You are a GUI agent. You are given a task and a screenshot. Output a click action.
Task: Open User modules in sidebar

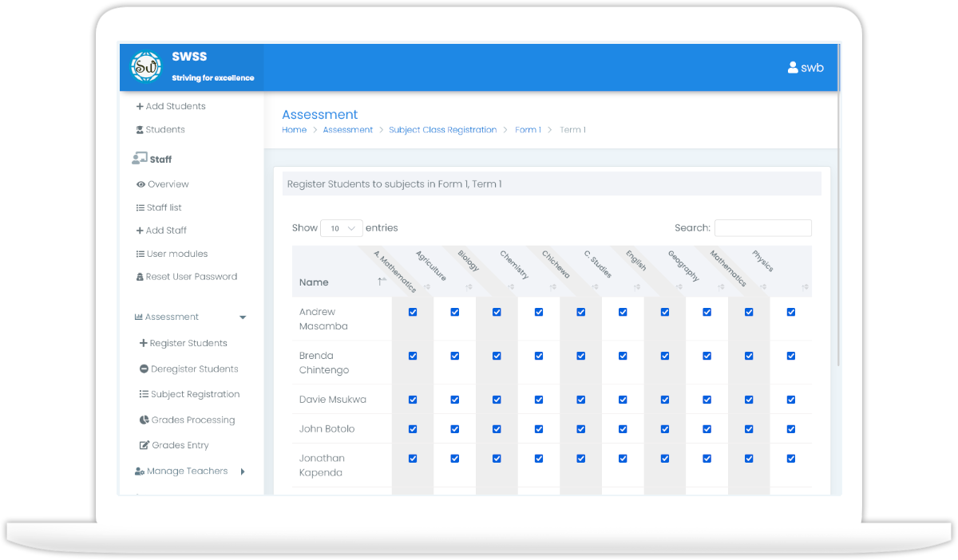[176, 254]
